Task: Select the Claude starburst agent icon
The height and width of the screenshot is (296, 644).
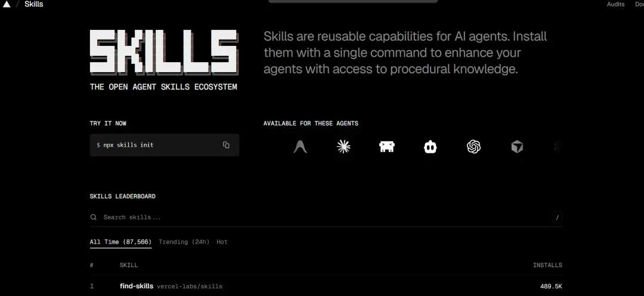Action: click(343, 147)
